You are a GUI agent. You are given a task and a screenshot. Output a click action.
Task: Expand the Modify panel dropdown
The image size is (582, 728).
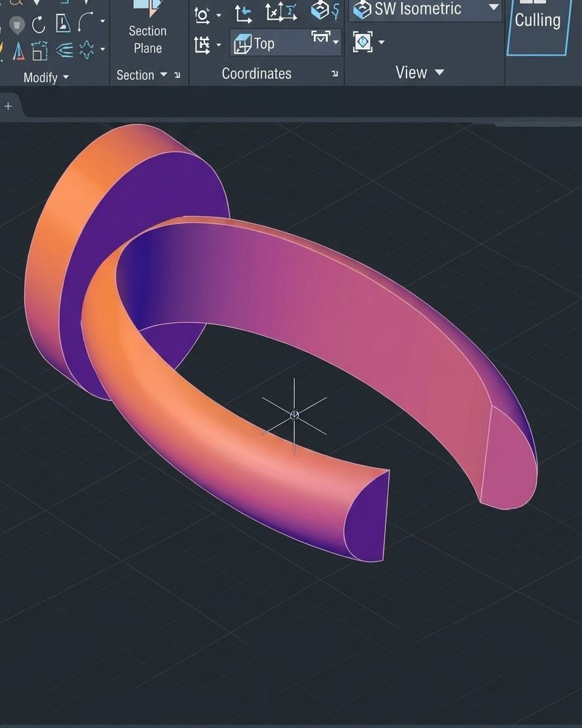(66, 77)
